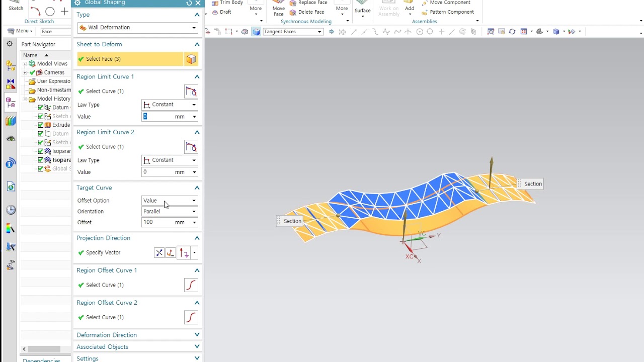
Task: Click the resource bar settings gear above Part Navigator
Action: click(10, 44)
